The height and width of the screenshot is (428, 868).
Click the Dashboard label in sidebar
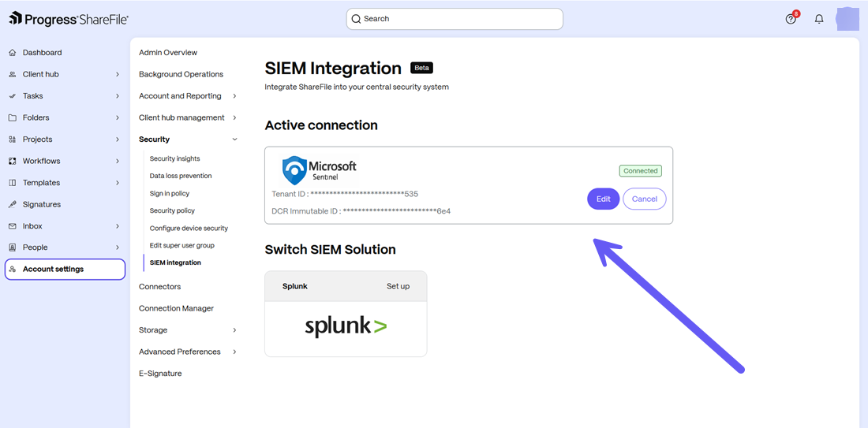[x=42, y=53]
